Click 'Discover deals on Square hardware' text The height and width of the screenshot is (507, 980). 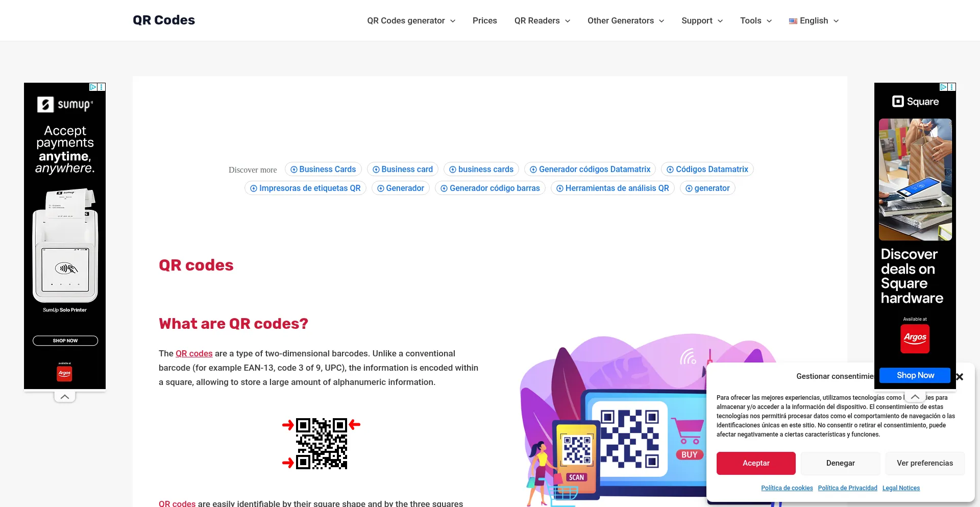[x=912, y=276]
